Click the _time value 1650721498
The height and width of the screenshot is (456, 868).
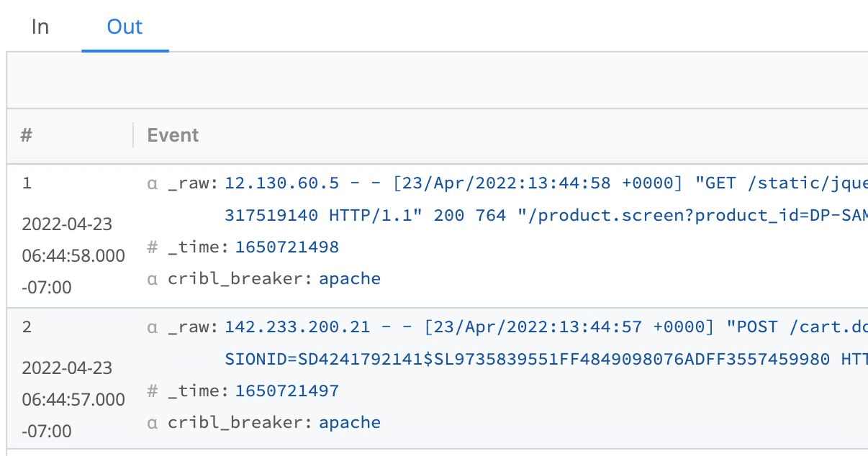coord(287,247)
